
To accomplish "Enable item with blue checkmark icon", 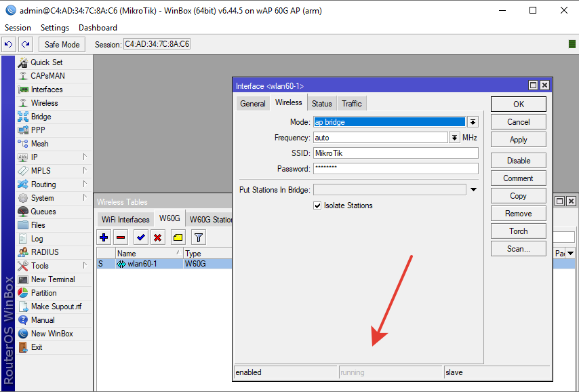I will tap(141, 237).
